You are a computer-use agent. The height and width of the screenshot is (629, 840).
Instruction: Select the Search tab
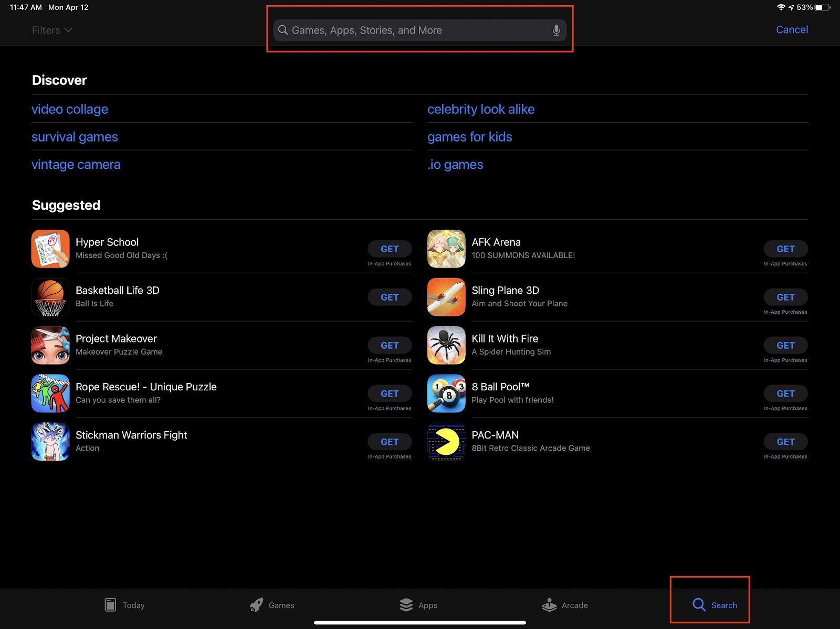click(715, 605)
